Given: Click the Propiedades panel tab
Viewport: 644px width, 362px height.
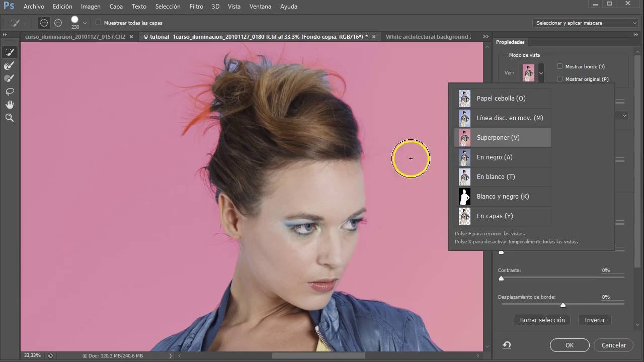Looking at the screenshot, I should click(x=510, y=42).
